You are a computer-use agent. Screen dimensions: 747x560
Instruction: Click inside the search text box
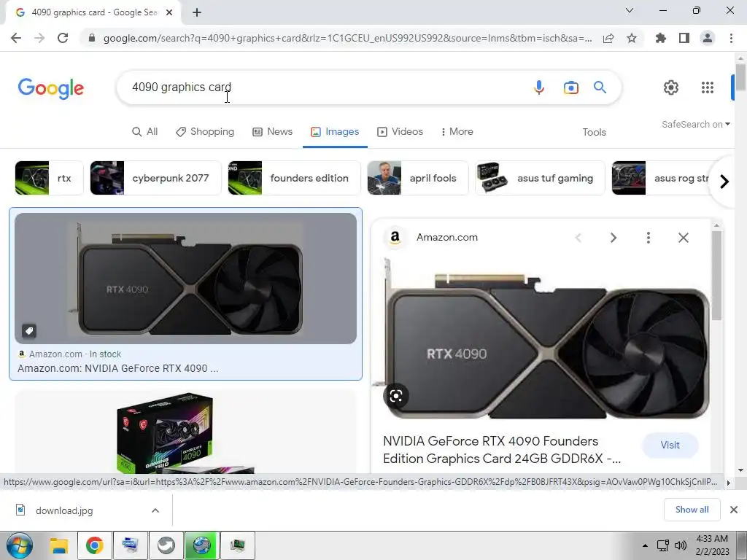click(329, 87)
